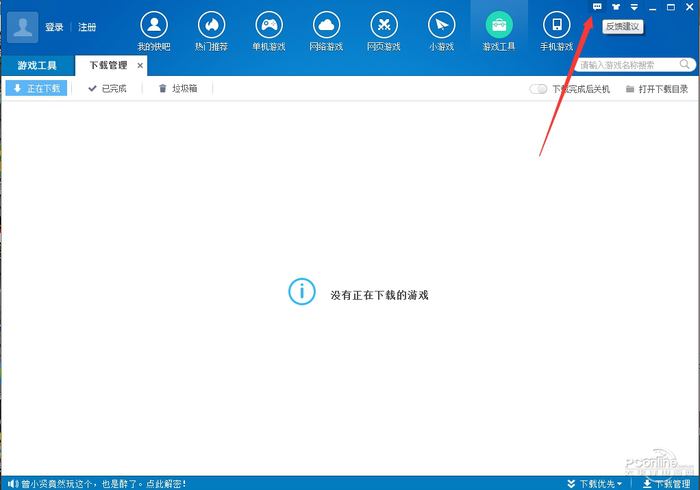Select 游戏工具 toolbox icon
Screen dimensions: 700x490
point(499,25)
